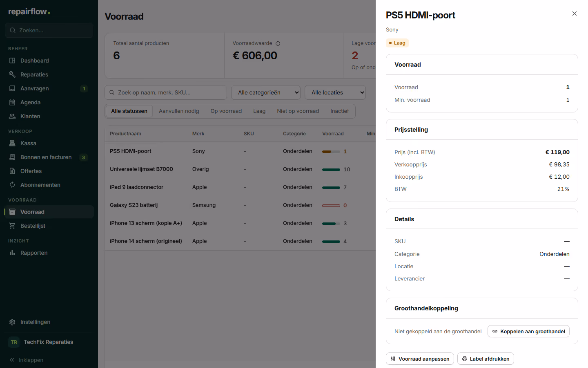588x368 pixels.
Task: Open Instellingen gear icon
Action: [12, 322]
